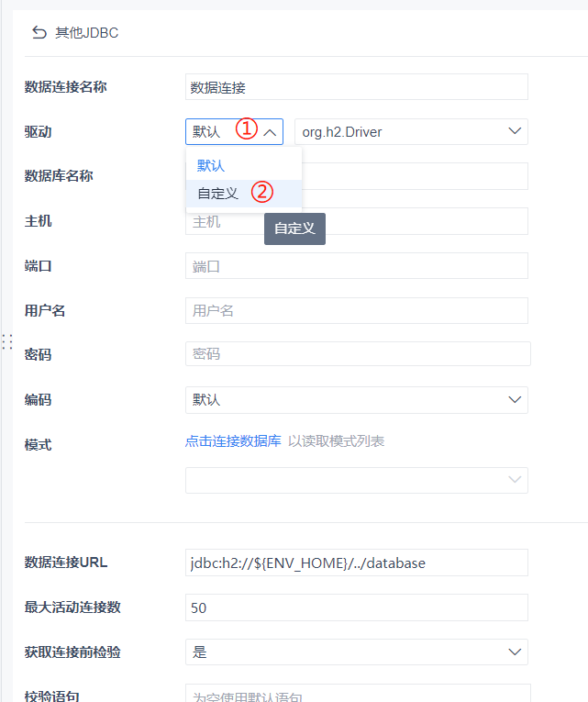The width and height of the screenshot is (588, 702).
Task: Click the back arrow beside 其他JDBC
Action: (x=39, y=33)
